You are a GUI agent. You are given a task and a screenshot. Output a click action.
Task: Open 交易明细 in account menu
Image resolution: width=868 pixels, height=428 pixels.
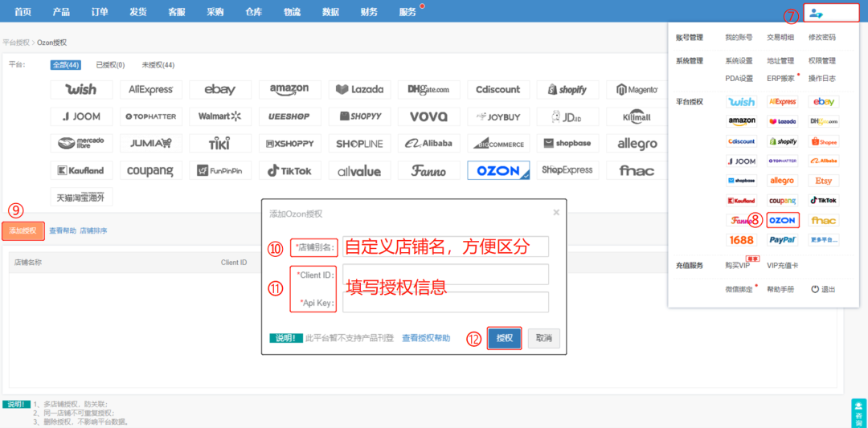pyautogui.click(x=780, y=38)
